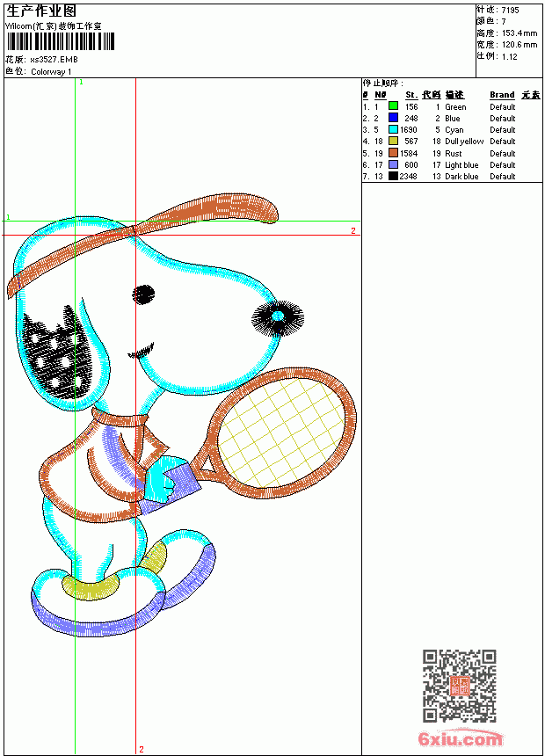545x756 pixels.
Task: Click the black spotted ear of the dog
Action: pyautogui.click(x=54, y=354)
